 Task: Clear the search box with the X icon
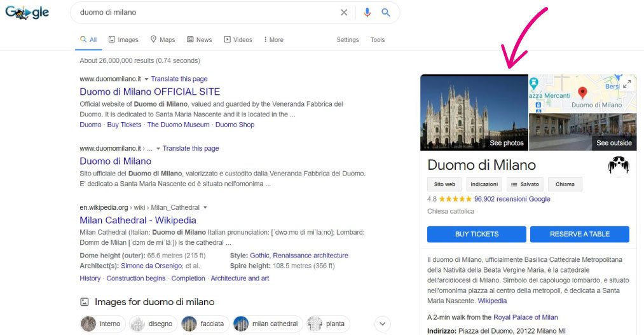point(344,12)
